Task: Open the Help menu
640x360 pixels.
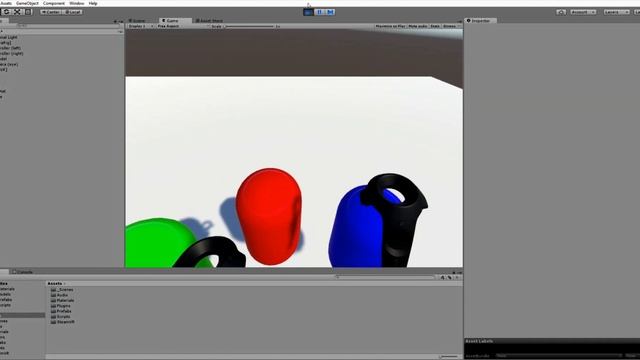Action: click(x=93, y=3)
